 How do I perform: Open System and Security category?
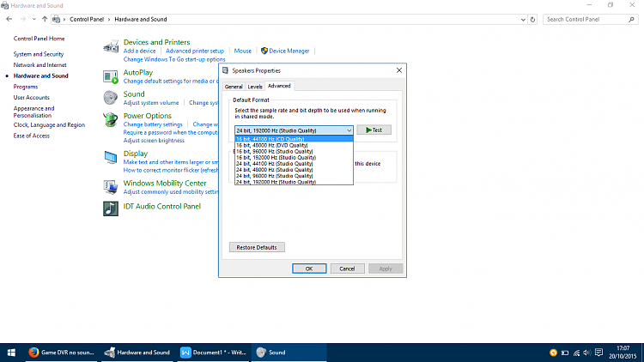pos(39,54)
